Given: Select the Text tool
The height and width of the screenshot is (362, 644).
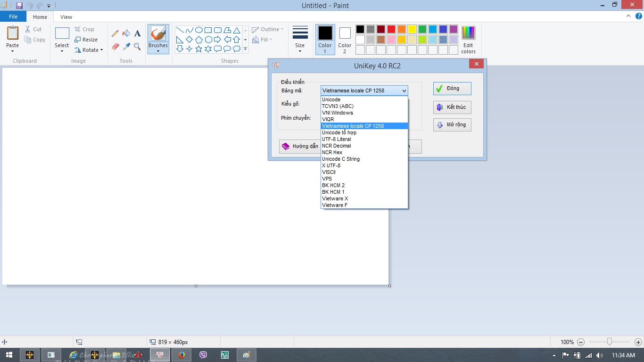Looking at the screenshot, I should click(x=137, y=33).
